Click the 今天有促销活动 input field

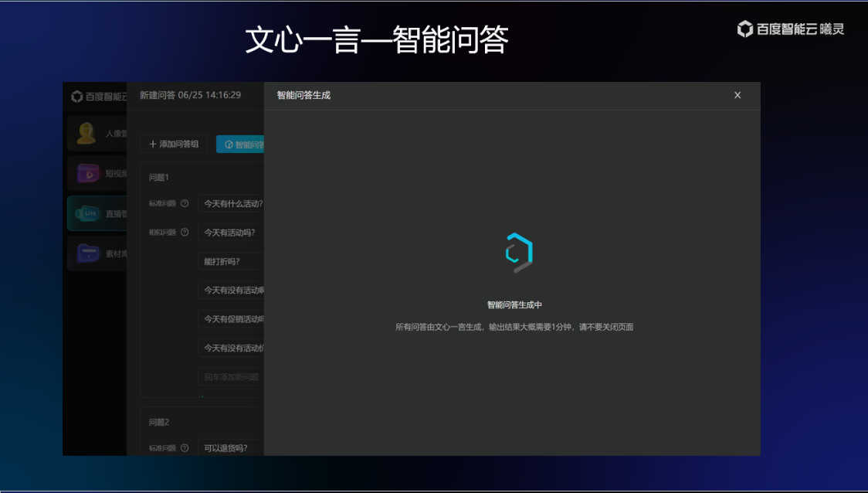[231, 319]
